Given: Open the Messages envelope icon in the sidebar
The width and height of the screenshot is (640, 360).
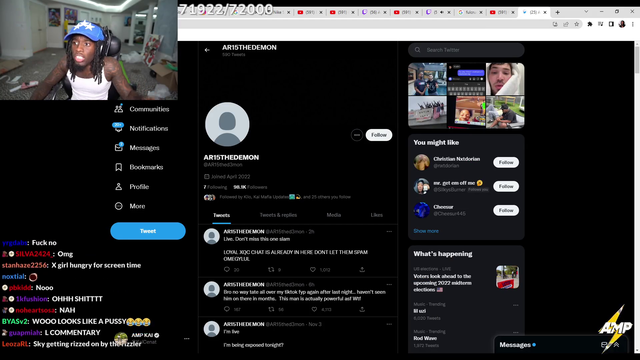Looking at the screenshot, I should point(119,147).
